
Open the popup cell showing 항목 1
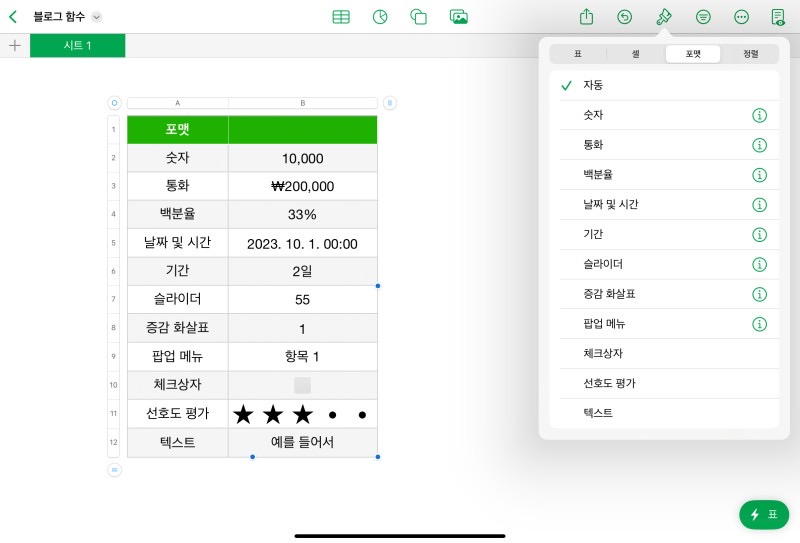coord(303,357)
